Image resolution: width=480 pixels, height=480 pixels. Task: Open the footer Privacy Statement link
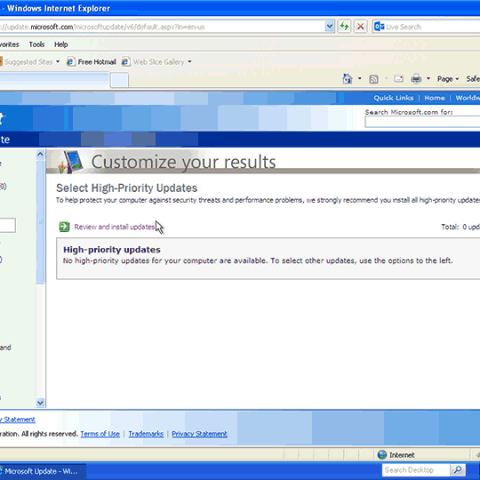tap(199, 434)
